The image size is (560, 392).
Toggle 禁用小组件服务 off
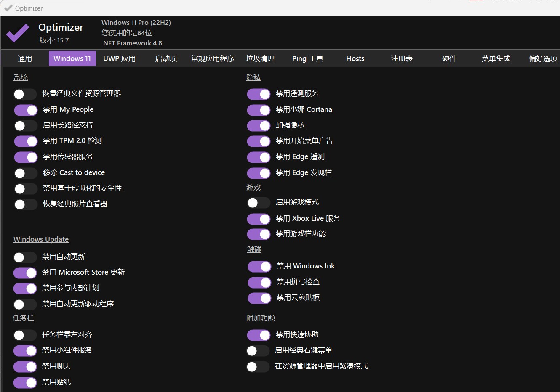point(25,351)
